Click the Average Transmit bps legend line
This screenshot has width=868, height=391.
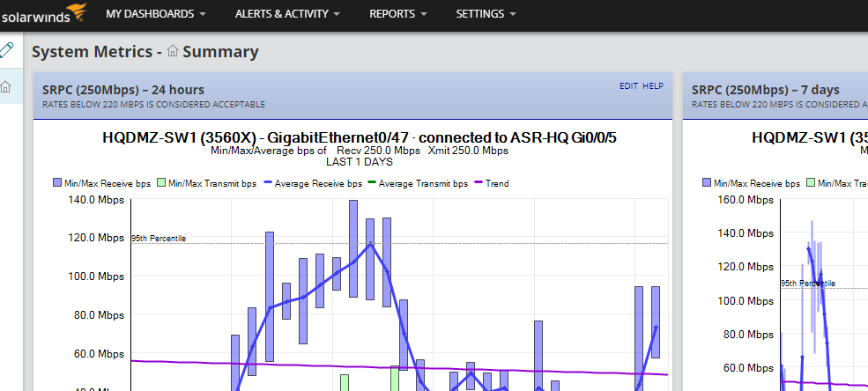click(372, 183)
